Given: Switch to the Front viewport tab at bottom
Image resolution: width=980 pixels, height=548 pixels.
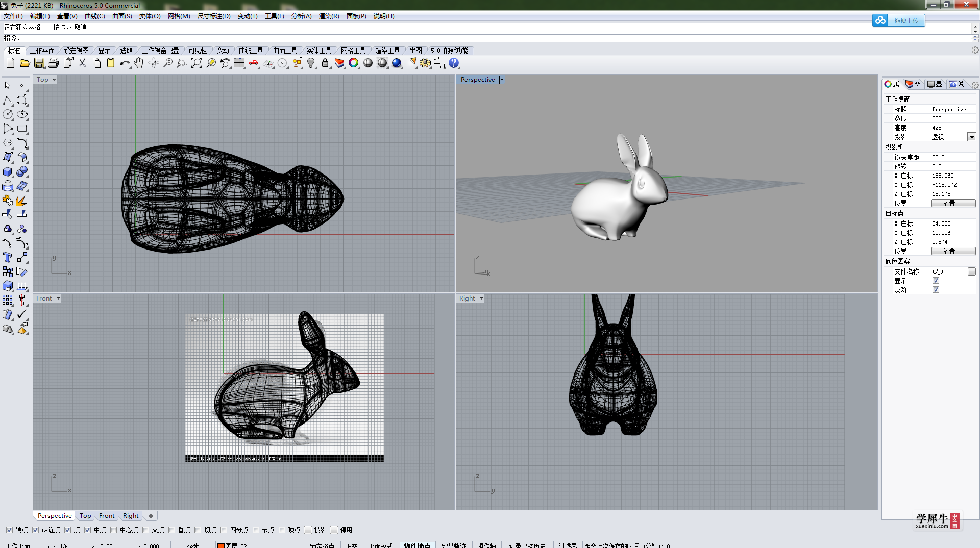Looking at the screenshot, I should (107, 516).
